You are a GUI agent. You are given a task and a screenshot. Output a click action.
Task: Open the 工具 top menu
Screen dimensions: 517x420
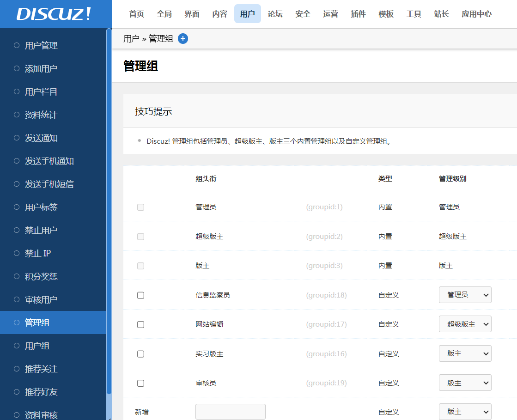[x=414, y=14]
